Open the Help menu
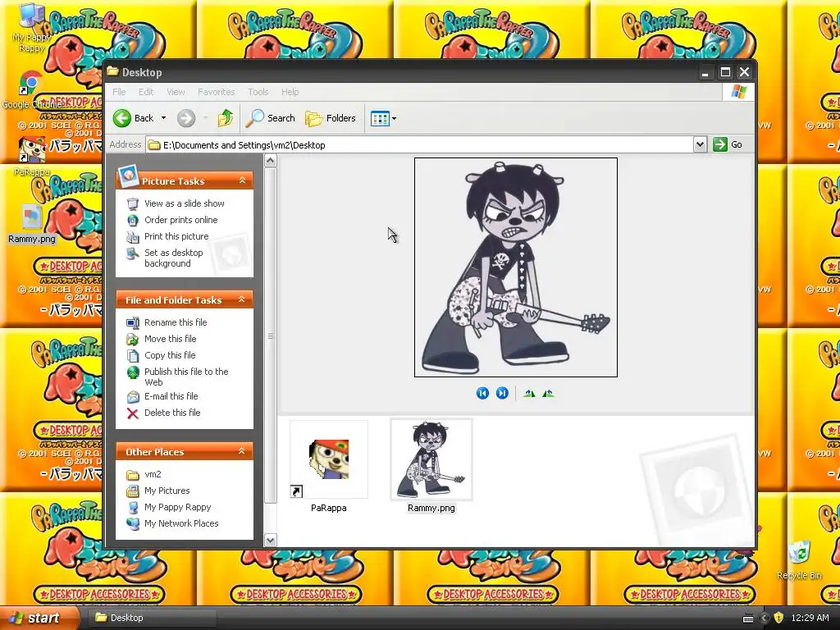The width and height of the screenshot is (840, 630). click(x=290, y=92)
